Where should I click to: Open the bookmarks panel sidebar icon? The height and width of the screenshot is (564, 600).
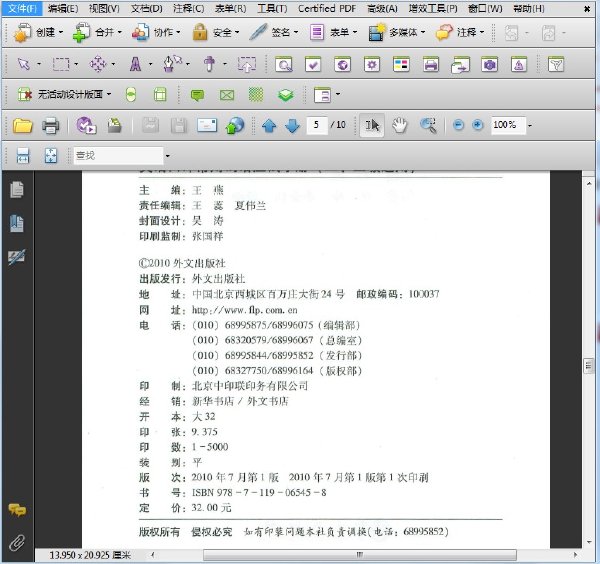(x=16, y=223)
